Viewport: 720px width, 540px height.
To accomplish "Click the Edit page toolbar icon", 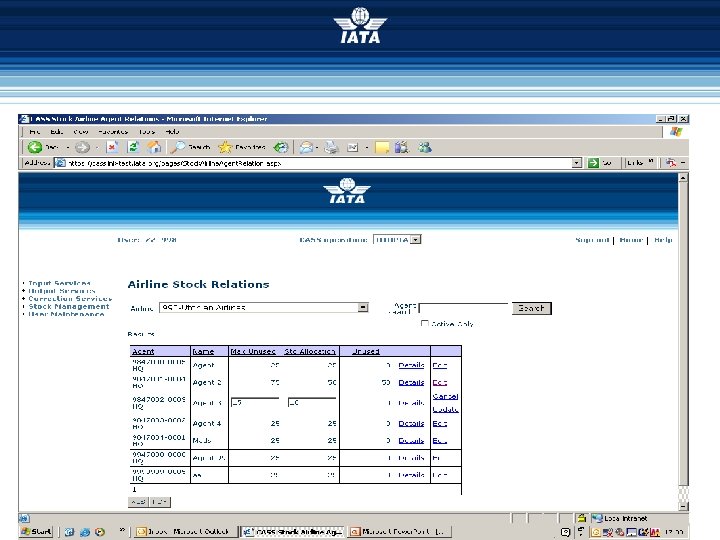I will tap(353, 147).
